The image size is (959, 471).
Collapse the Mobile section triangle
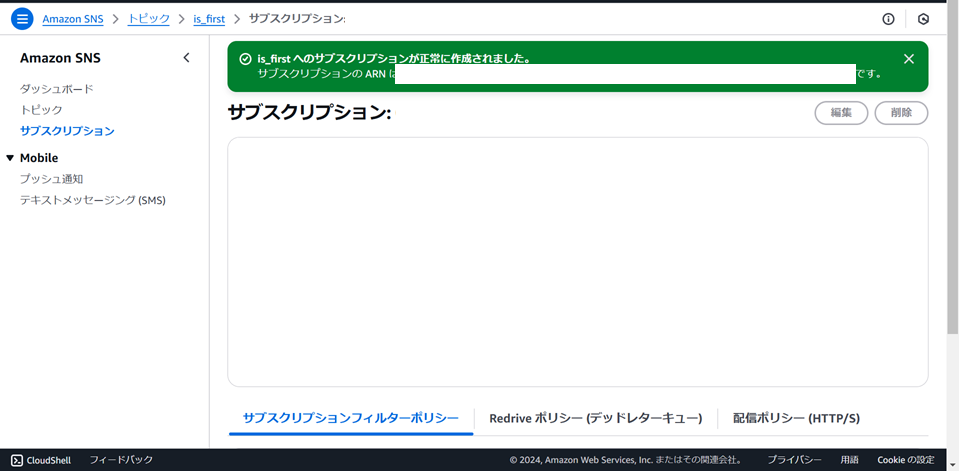pos(9,158)
